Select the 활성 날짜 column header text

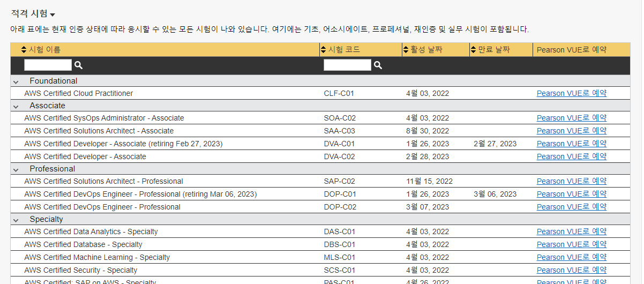(x=426, y=50)
